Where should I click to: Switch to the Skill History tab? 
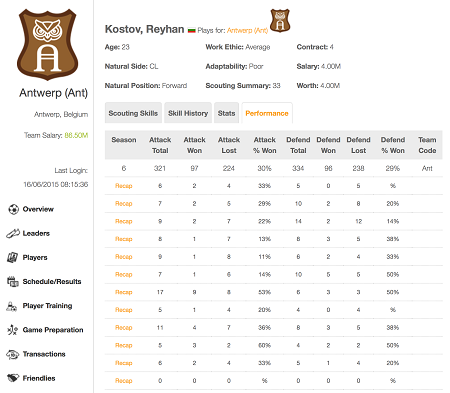pyautogui.click(x=188, y=113)
